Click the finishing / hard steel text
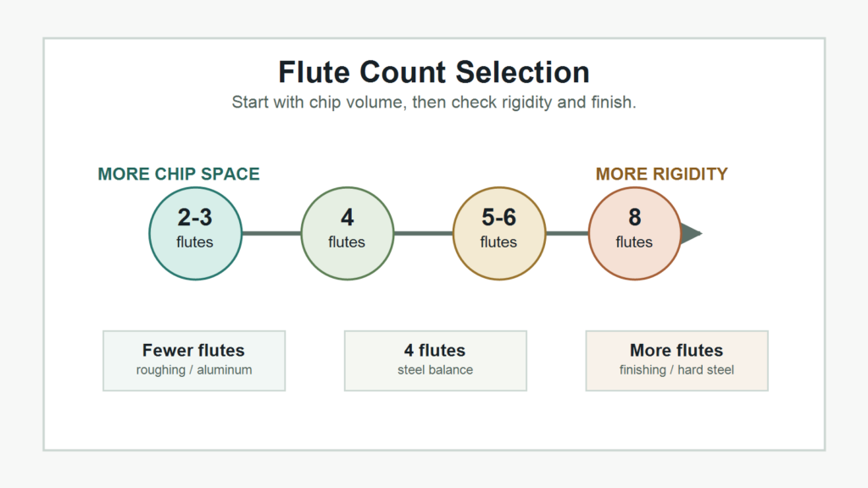This screenshot has width=868, height=488. point(677,370)
